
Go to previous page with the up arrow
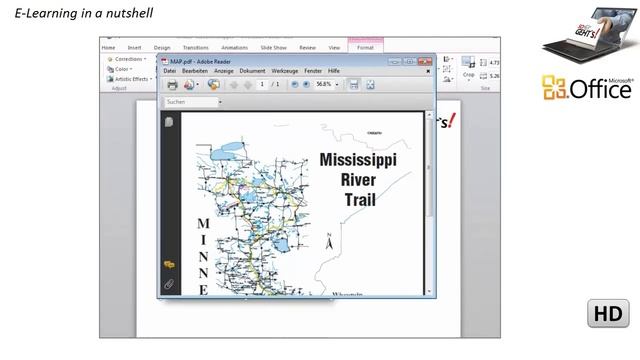[x=234, y=85]
